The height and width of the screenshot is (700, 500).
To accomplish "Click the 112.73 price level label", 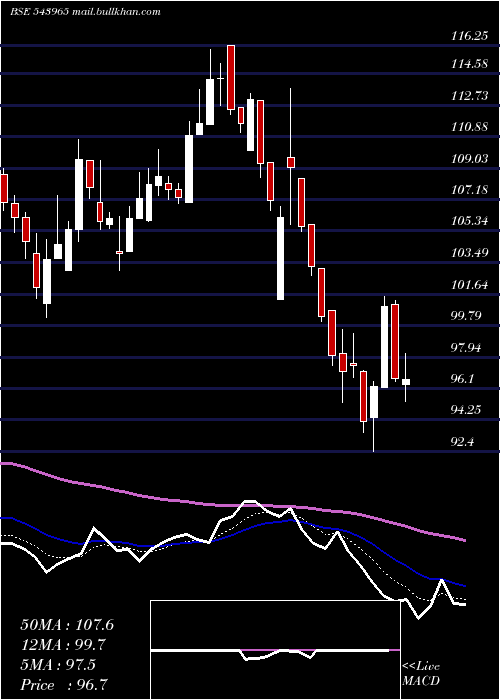I will pyautogui.click(x=469, y=96).
